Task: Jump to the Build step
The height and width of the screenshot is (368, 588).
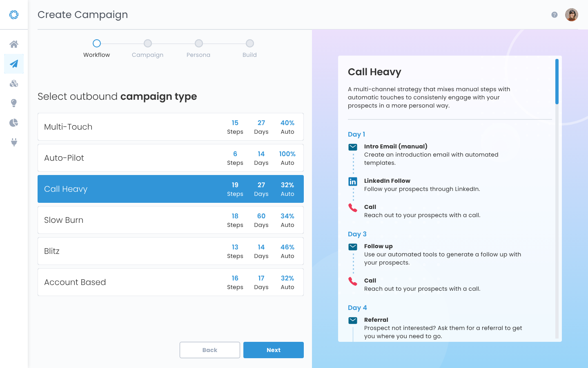Action: point(250,43)
